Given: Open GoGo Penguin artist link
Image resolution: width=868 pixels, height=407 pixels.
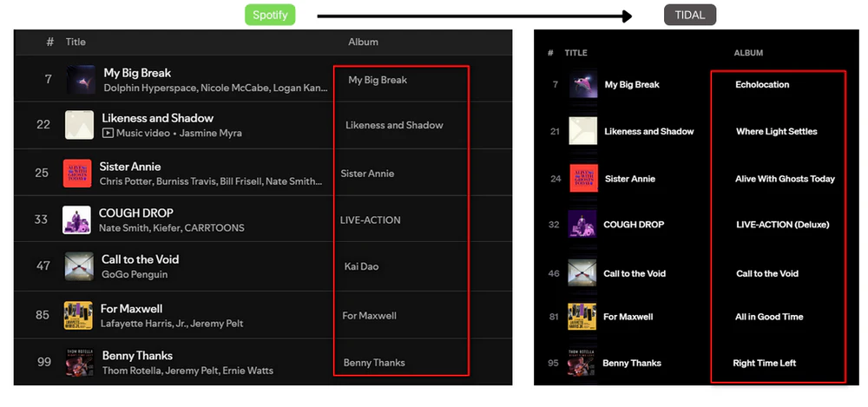Looking at the screenshot, I should [135, 274].
